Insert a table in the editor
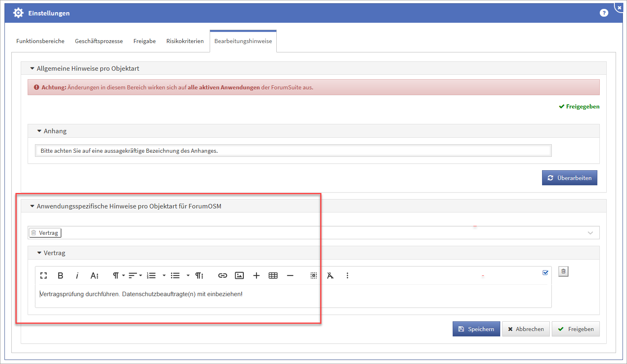Screen dimensions: 627x364 pyautogui.click(x=273, y=275)
